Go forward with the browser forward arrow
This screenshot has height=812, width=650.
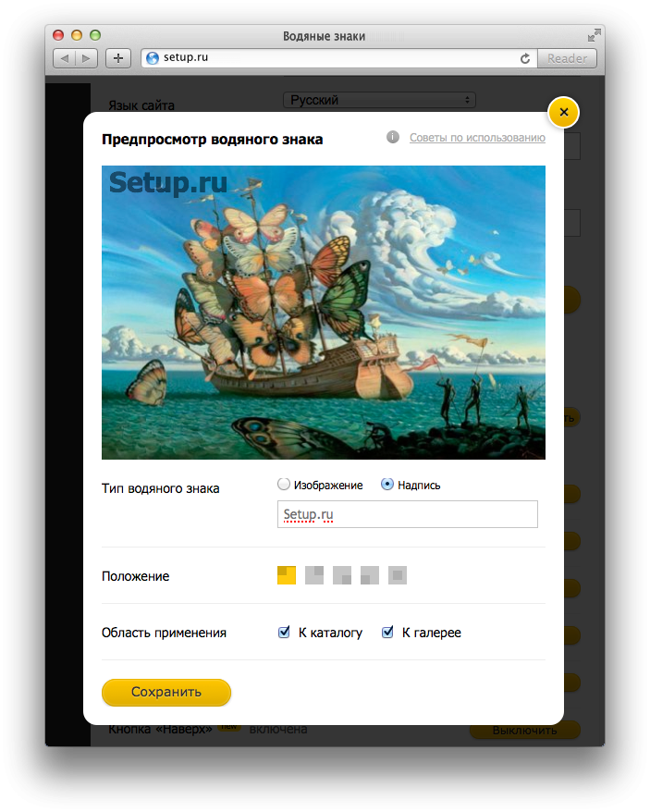[x=87, y=58]
